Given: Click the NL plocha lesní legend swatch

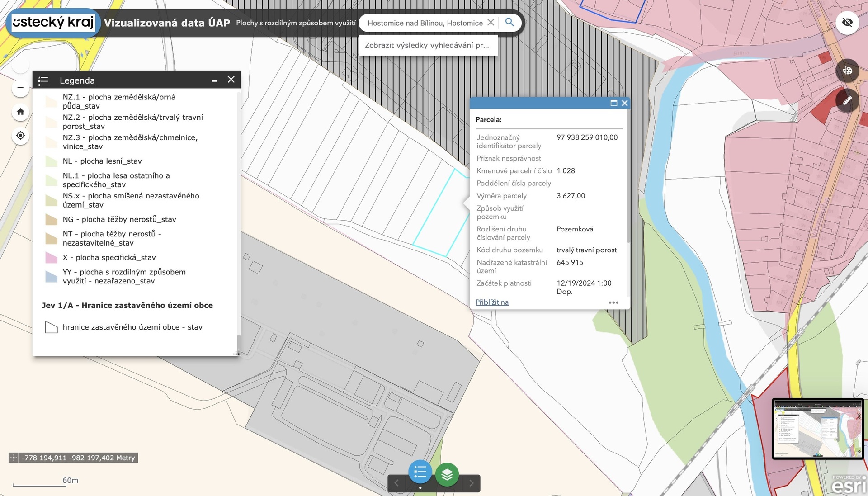Looking at the screenshot, I should click(x=52, y=161).
